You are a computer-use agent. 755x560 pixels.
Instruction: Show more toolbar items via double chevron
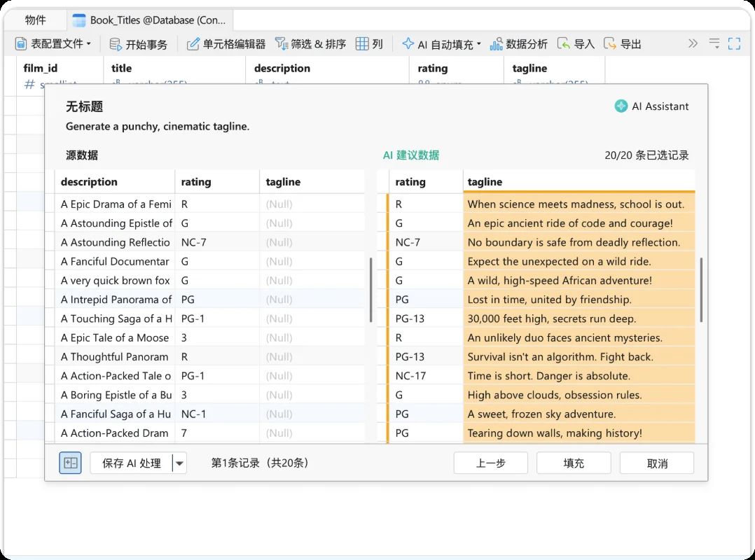[693, 44]
